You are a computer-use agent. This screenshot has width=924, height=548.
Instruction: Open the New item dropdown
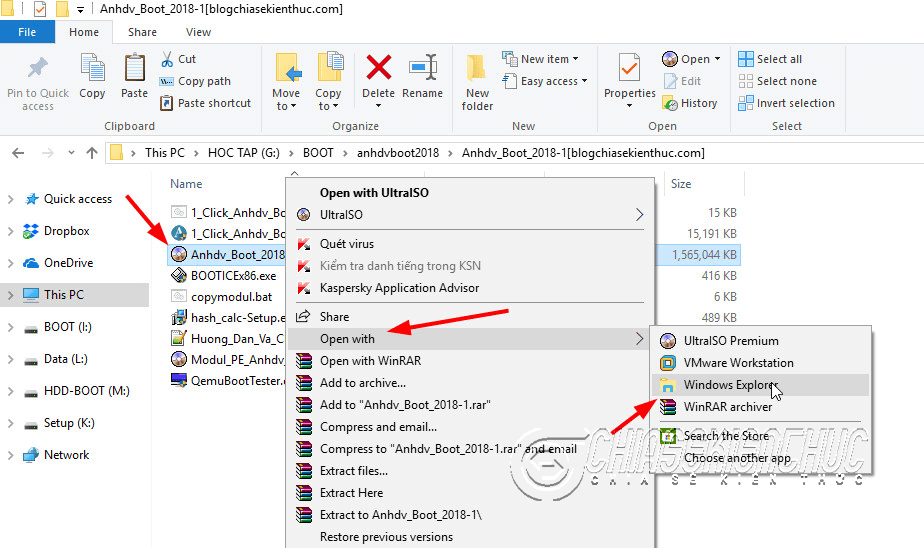[540, 59]
